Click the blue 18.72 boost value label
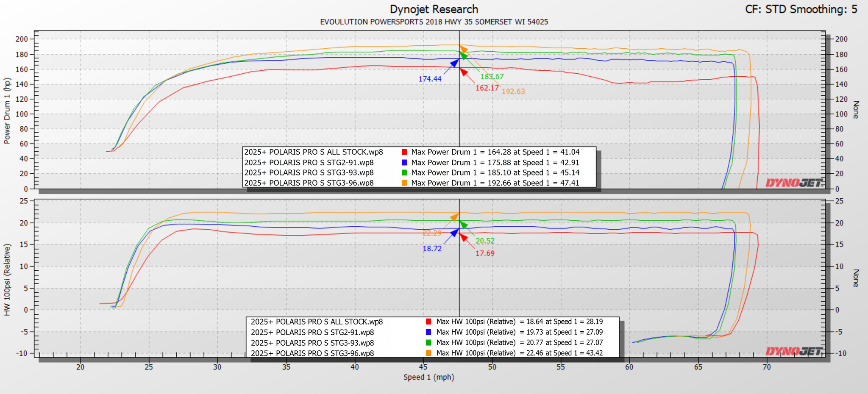This screenshot has width=868, height=394. [432, 249]
